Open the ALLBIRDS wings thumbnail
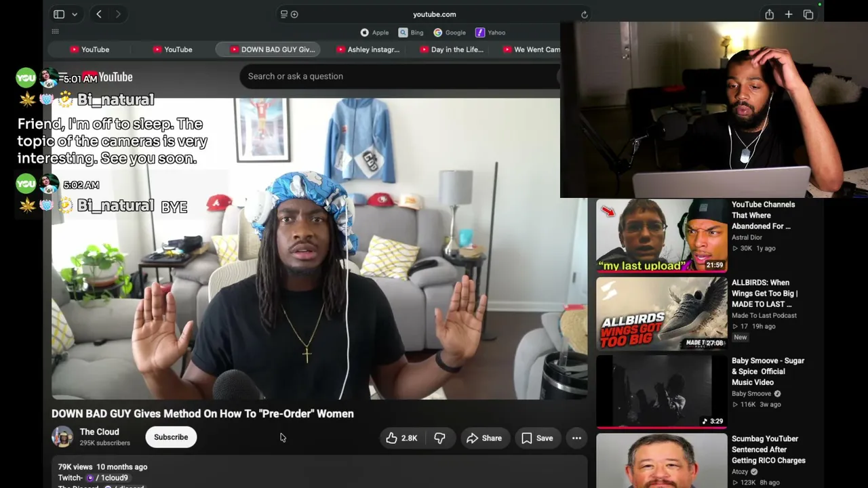 [x=661, y=314]
